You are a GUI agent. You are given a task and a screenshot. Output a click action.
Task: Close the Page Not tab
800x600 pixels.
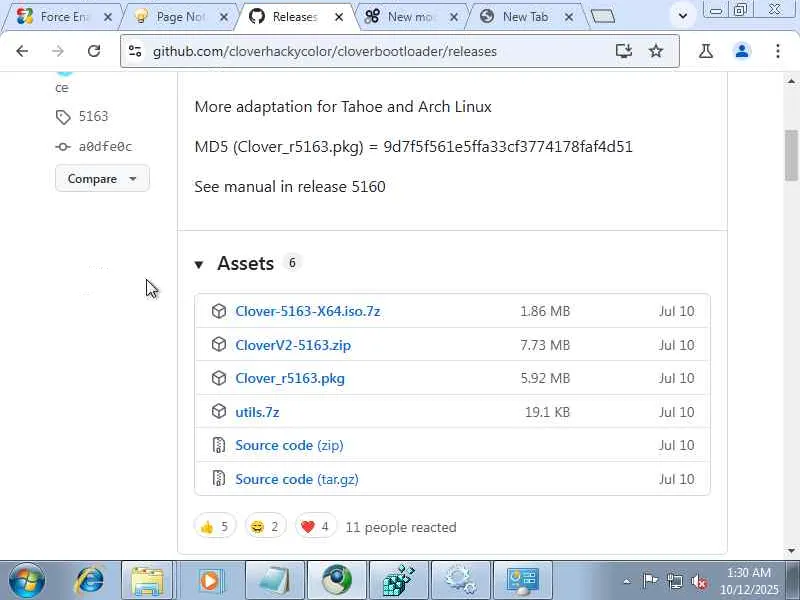click(x=223, y=17)
